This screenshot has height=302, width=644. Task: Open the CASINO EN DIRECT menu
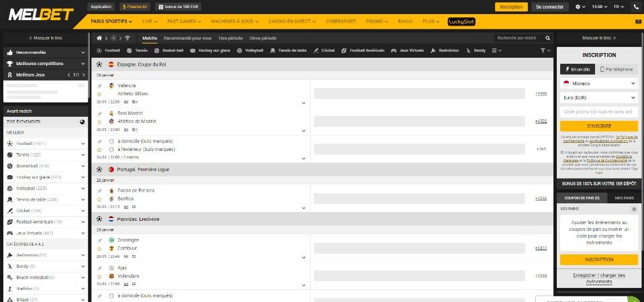(292, 21)
